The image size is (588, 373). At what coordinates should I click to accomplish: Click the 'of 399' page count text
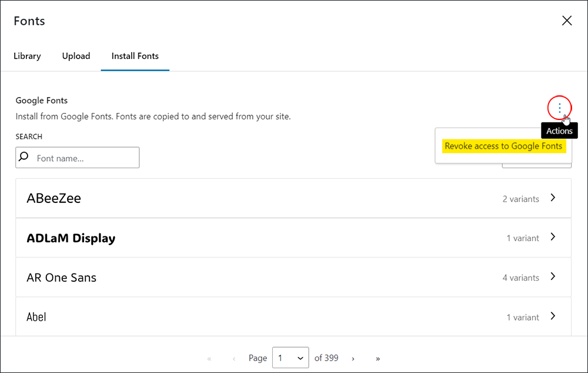pos(326,358)
